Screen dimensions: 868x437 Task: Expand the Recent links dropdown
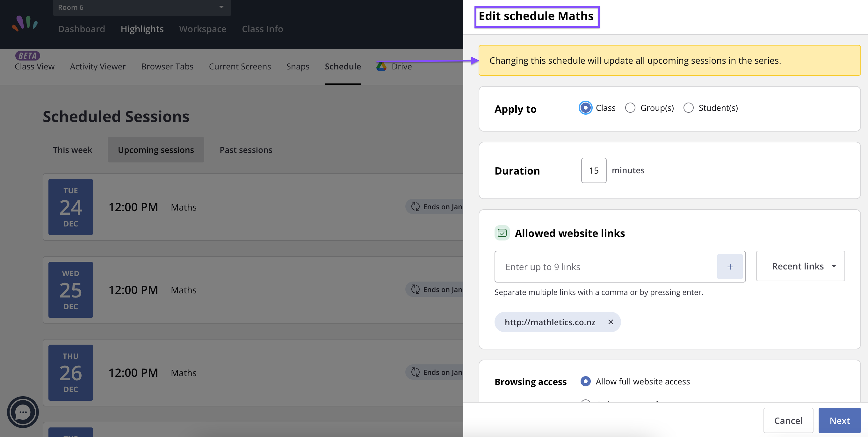(800, 266)
